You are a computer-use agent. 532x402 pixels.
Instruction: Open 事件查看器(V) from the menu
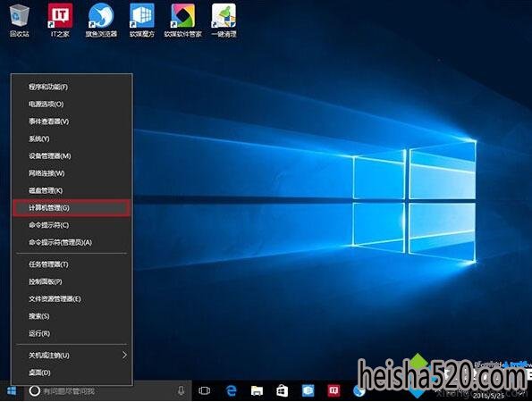(x=72, y=121)
